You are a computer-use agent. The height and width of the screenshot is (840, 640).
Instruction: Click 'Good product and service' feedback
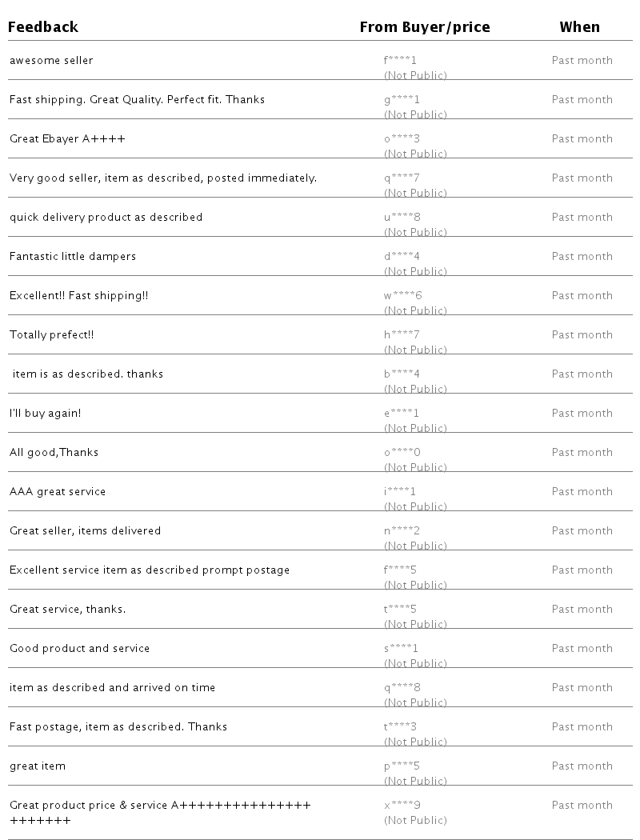(x=79, y=649)
